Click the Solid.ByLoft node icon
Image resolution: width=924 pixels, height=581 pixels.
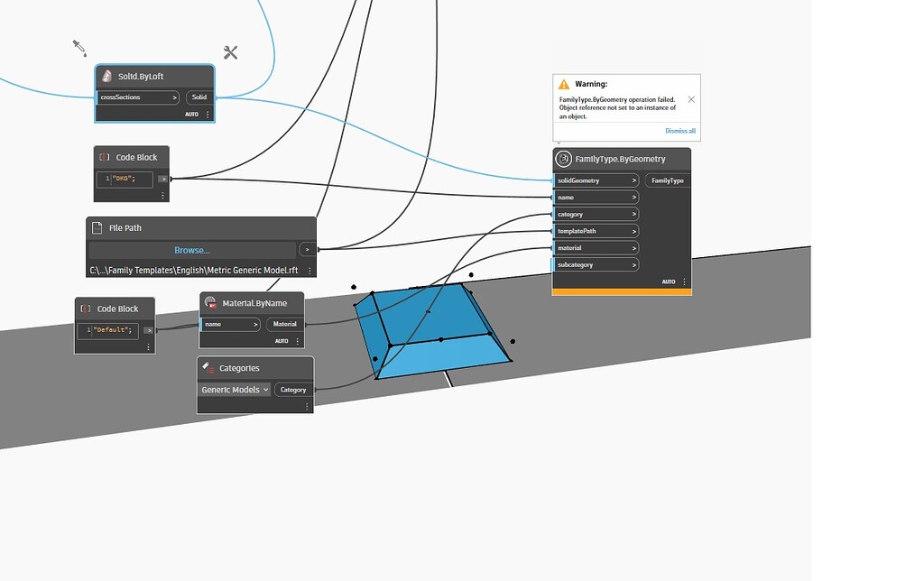pos(108,76)
